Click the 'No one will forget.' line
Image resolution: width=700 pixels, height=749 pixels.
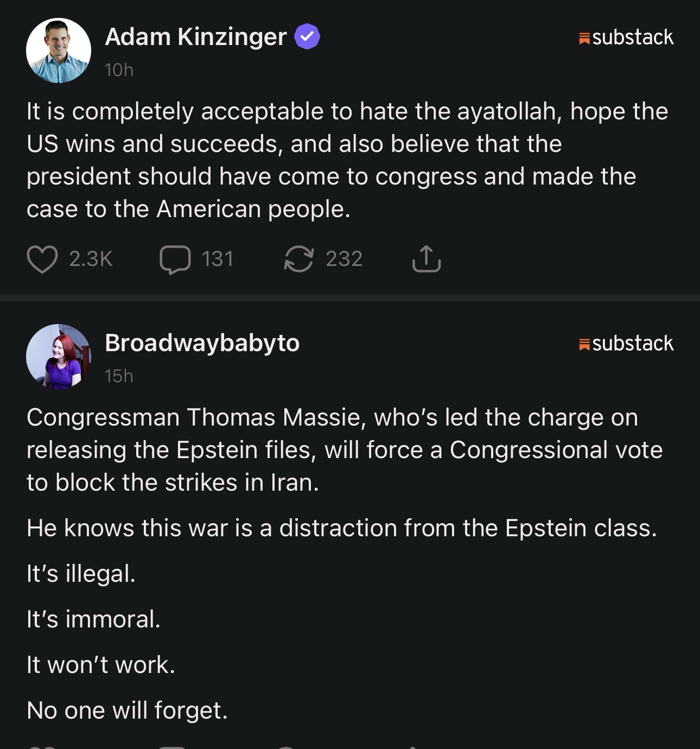(x=127, y=710)
